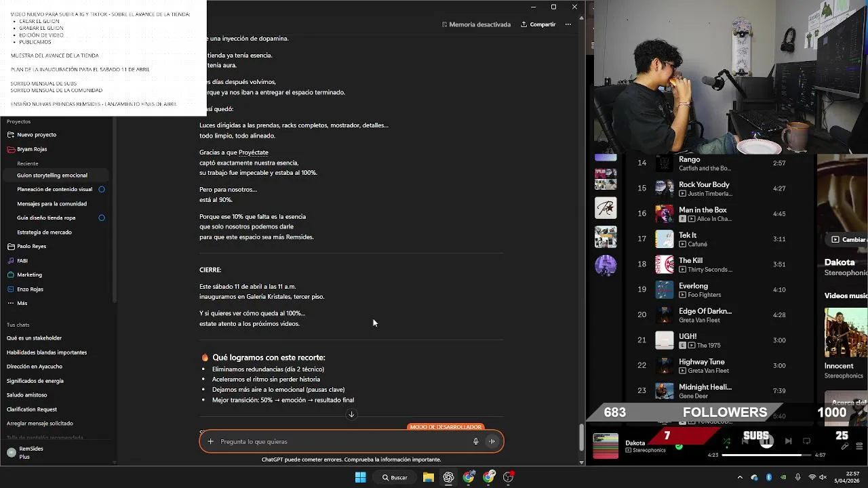Click the Memoria desactivada indicator
The height and width of the screenshot is (488, 868).
point(476,24)
